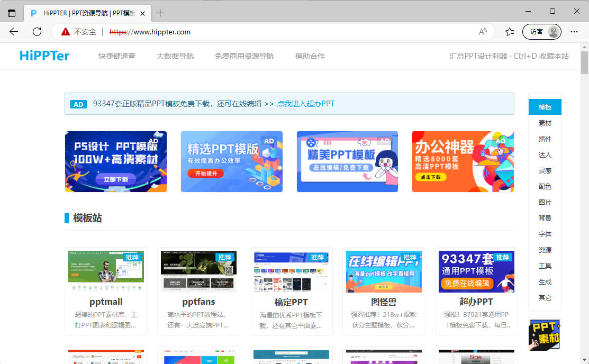Viewport: 589px width, 364px height.
Task: Open the pptmall template site card
Action: 106,291
